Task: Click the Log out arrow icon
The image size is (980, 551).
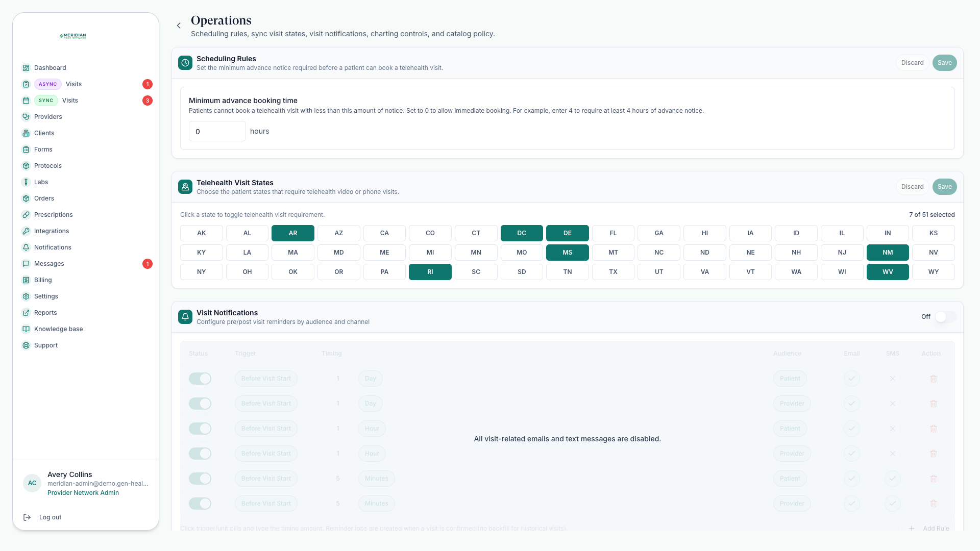Action: 27,517
